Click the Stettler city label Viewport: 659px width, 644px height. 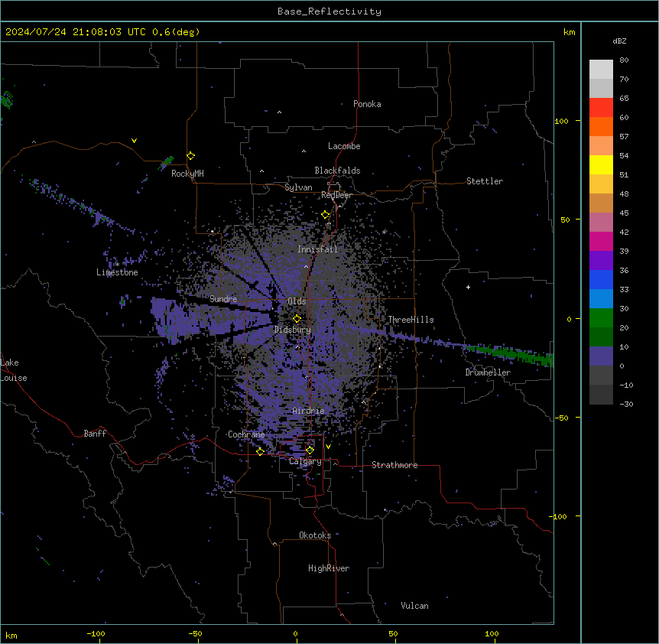click(x=485, y=181)
